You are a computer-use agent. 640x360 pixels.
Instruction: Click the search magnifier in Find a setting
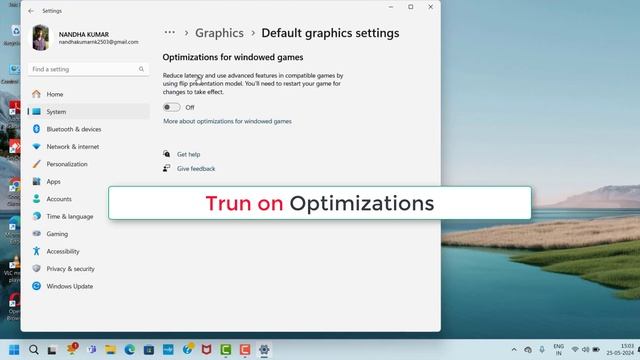pos(141,69)
